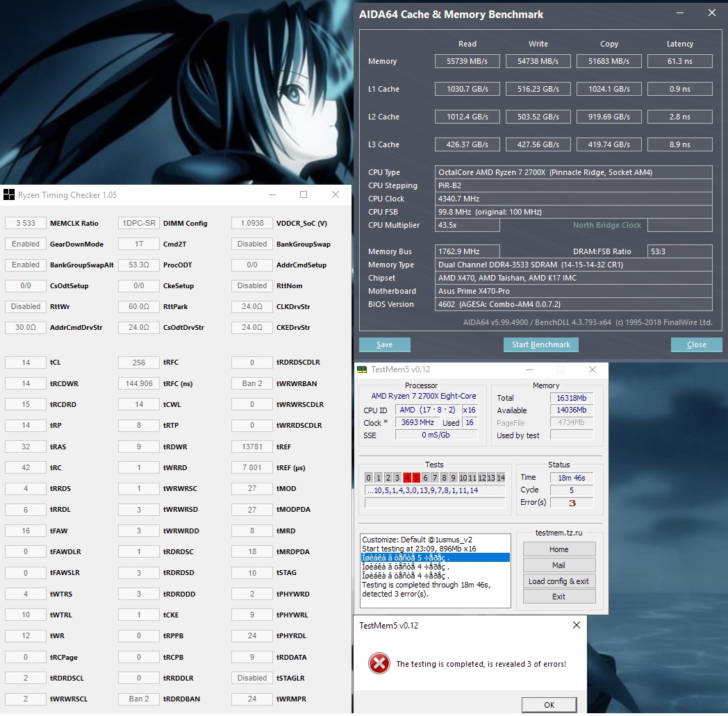Click the MEMCLK Ratio value 3 533

pos(26,223)
